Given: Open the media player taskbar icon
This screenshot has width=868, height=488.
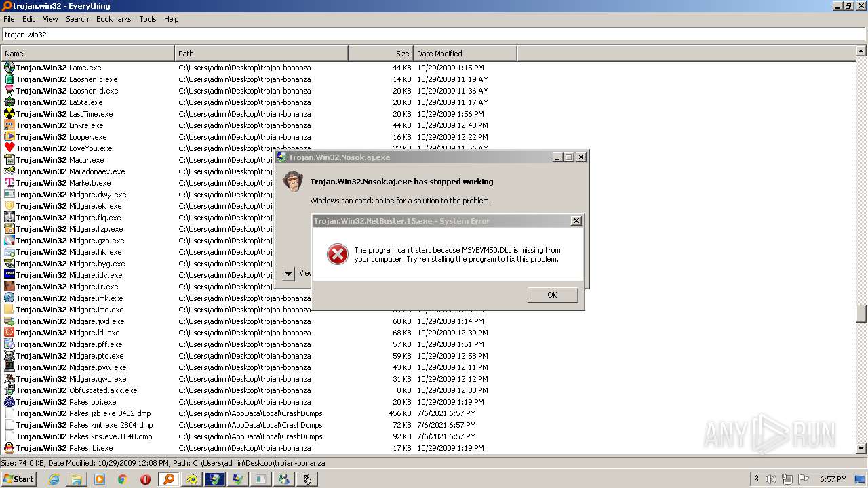Looking at the screenshot, I should [x=100, y=479].
